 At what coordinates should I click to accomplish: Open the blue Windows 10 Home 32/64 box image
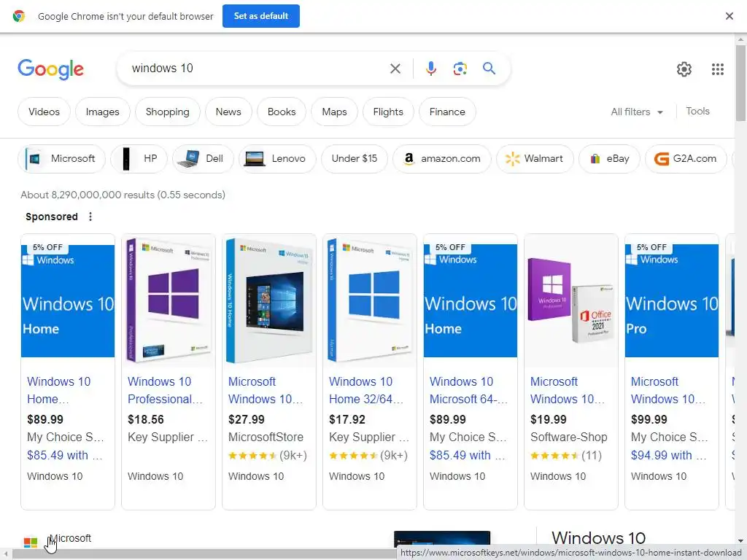pyautogui.click(x=369, y=301)
